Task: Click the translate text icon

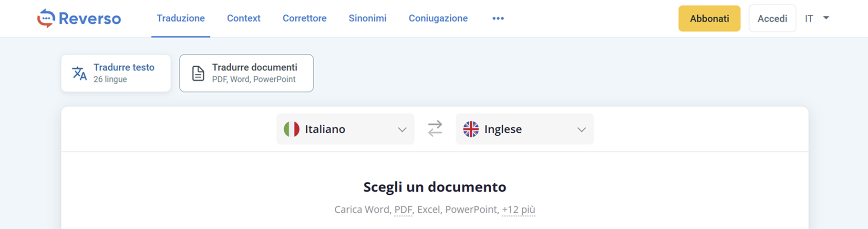Action: pyautogui.click(x=79, y=73)
